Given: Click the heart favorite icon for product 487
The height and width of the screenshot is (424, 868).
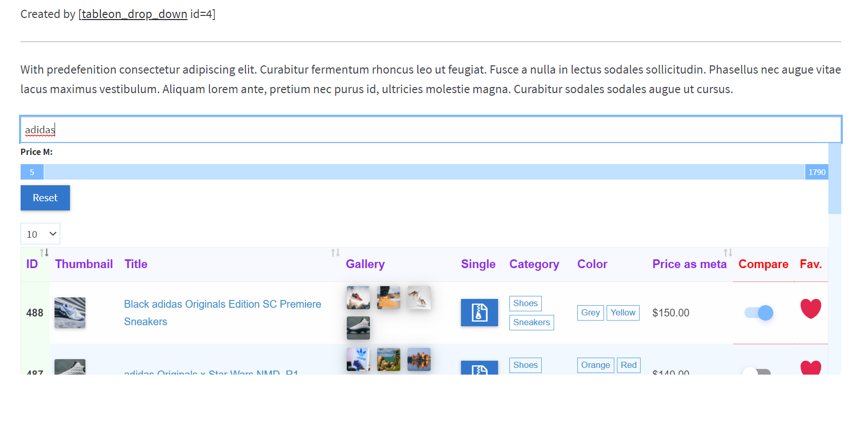Looking at the screenshot, I should [810, 367].
